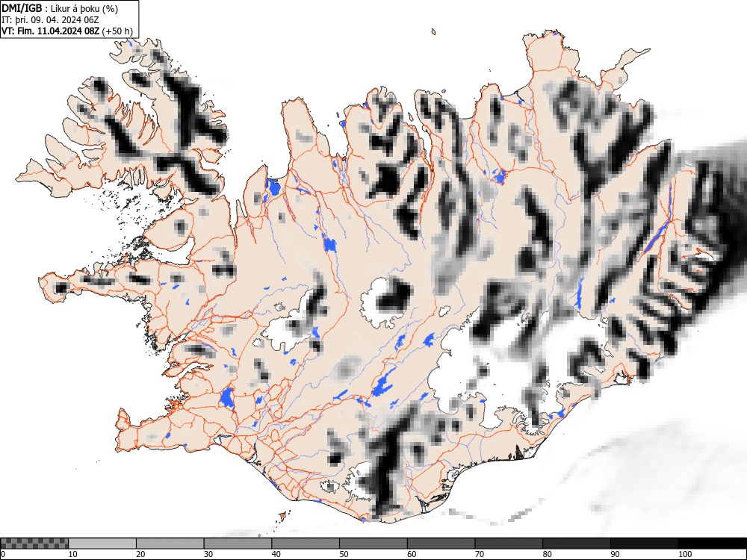
Task: Select the 30–40 legend scale segment
Action: tap(238, 544)
